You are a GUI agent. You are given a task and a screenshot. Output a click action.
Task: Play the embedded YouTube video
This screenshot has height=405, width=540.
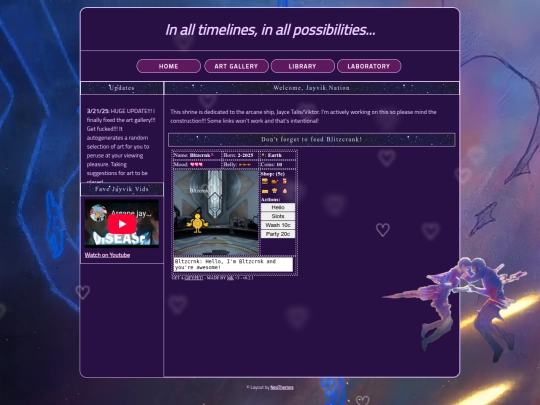122,224
